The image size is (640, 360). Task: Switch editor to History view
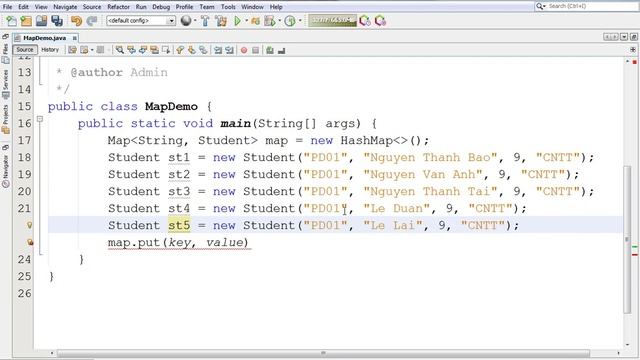(x=50, y=49)
